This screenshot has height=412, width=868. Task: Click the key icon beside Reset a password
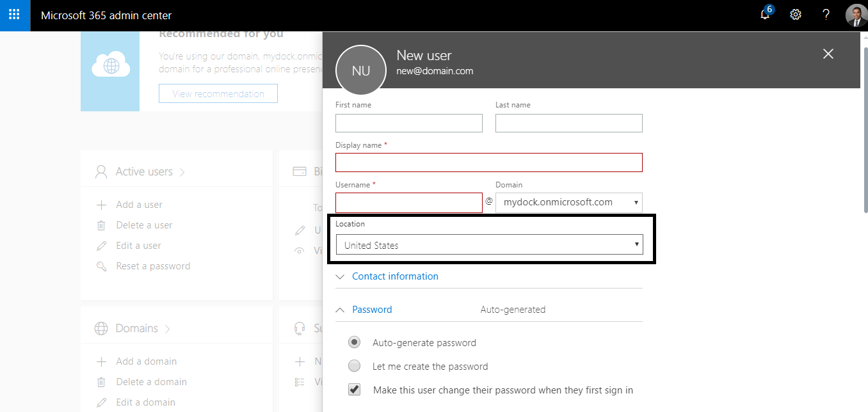click(x=101, y=266)
